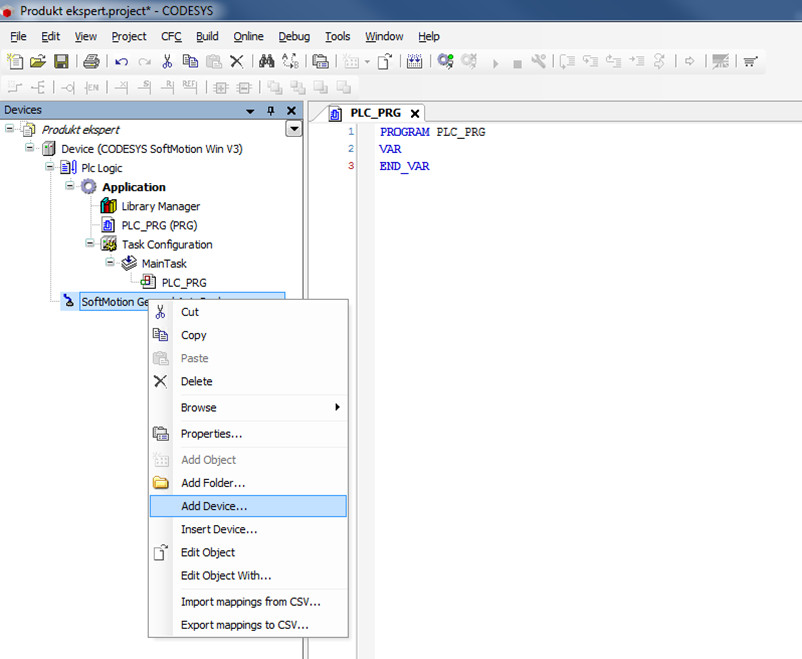Print using the printer toolbar icon
The height and width of the screenshot is (659, 802).
pyautogui.click(x=91, y=61)
